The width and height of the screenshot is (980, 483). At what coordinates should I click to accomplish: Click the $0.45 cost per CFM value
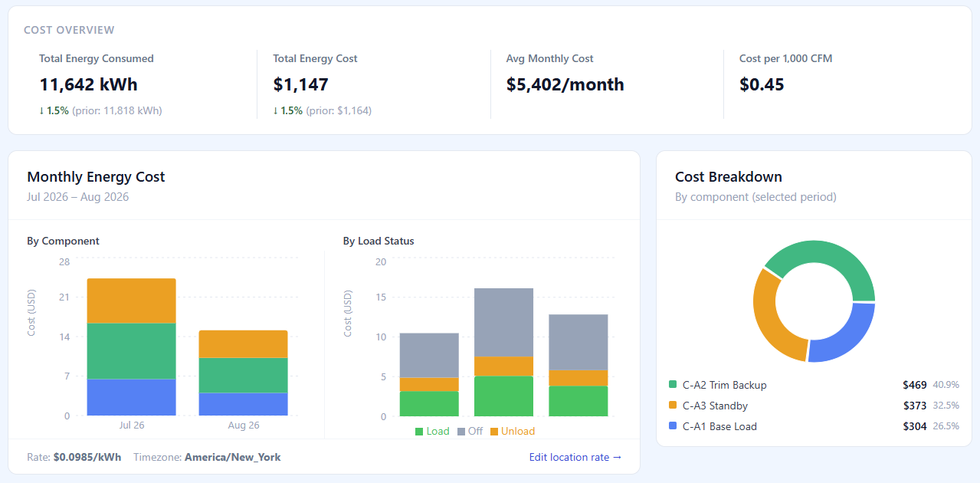coord(762,84)
